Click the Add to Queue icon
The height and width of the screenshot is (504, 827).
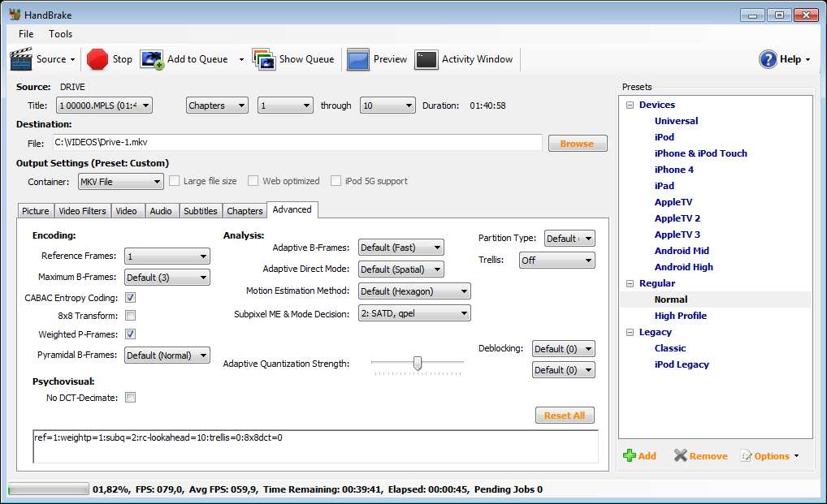(152, 59)
